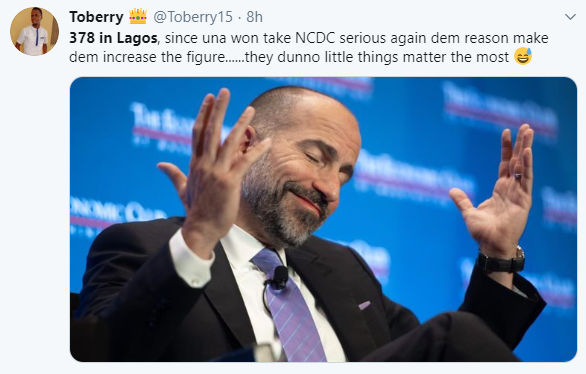The height and width of the screenshot is (374, 586).
Task: Click the purple pocket square on jacket
Action: [364, 305]
